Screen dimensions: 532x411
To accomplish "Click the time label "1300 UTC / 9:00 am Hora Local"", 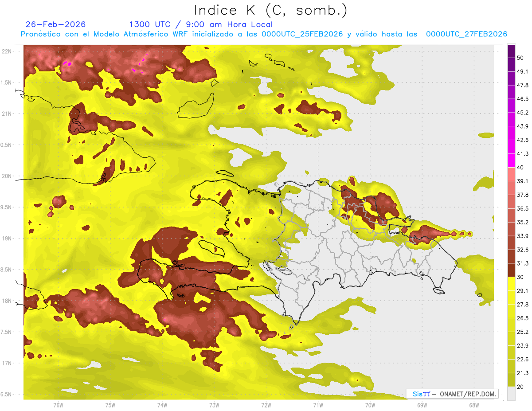I will coord(201,24).
